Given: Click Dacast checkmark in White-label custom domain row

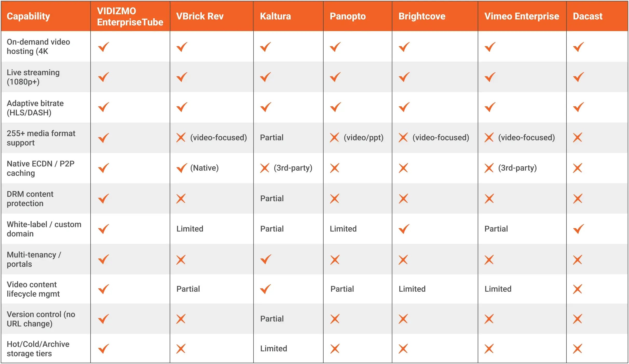Looking at the screenshot, I should click(579, 229).
